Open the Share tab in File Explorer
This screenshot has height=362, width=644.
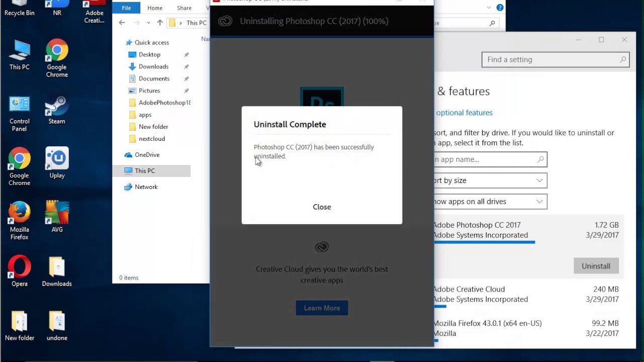pos(184,8)
